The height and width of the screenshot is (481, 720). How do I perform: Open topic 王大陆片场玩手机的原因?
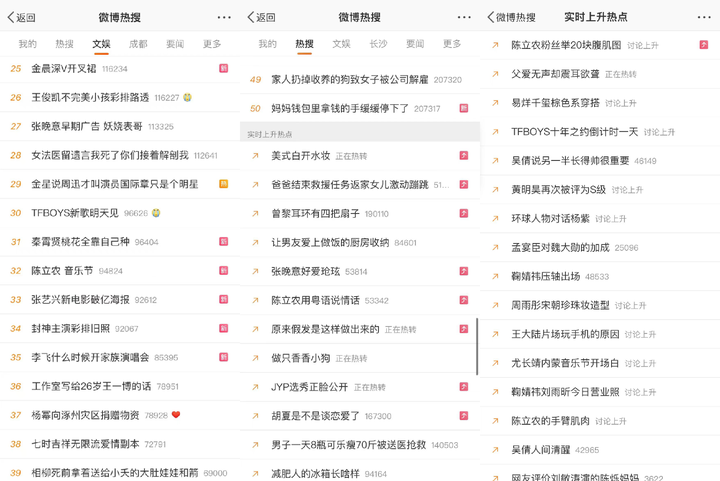(x=565, y=334)
